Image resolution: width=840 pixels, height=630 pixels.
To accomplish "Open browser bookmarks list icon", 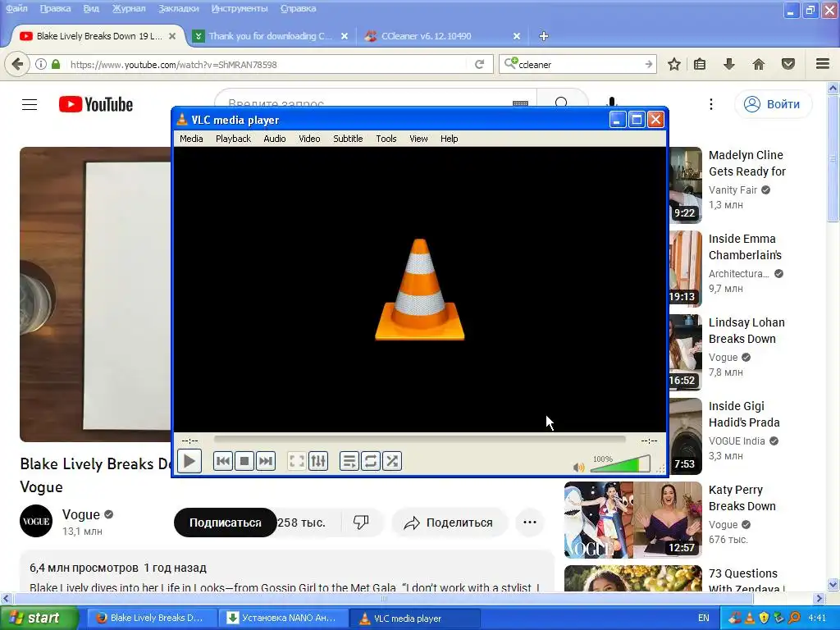I will (x=700, y=64).
